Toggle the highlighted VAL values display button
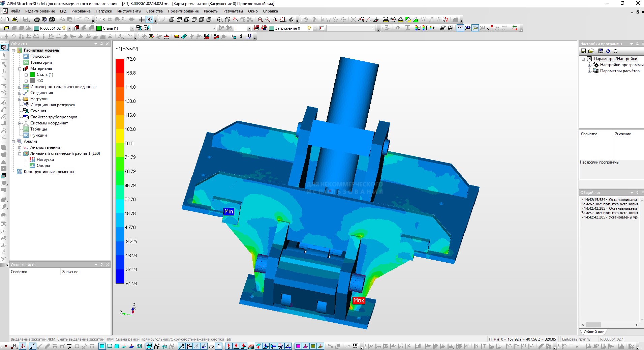The height and width of the screenshot is (350, 644). [475, 28]
